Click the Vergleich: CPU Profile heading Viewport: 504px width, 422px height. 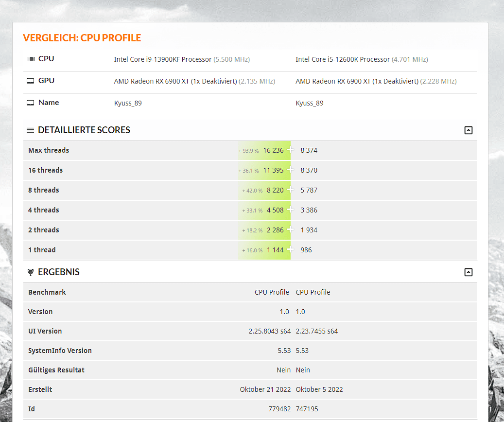coord(82,38)
